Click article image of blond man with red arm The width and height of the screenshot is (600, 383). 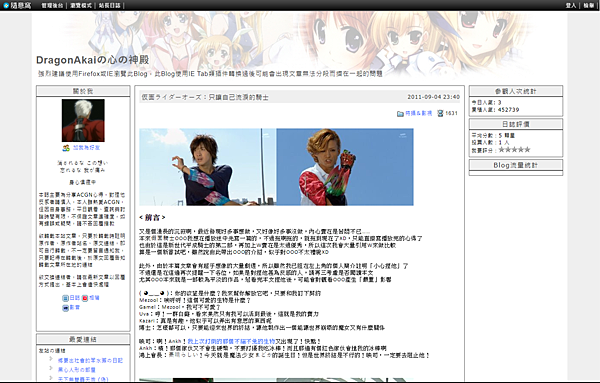(345, 167)
